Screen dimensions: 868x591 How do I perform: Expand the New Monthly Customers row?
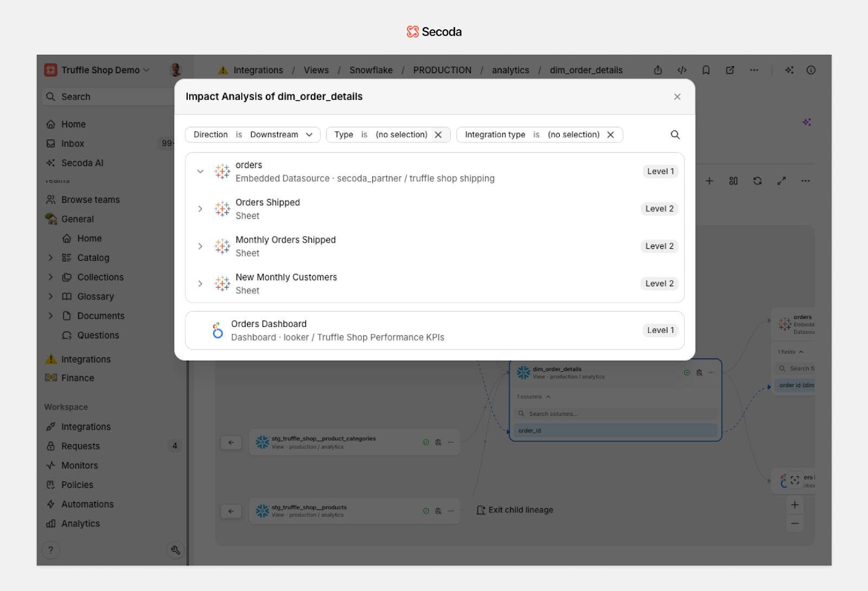(200, 284)
